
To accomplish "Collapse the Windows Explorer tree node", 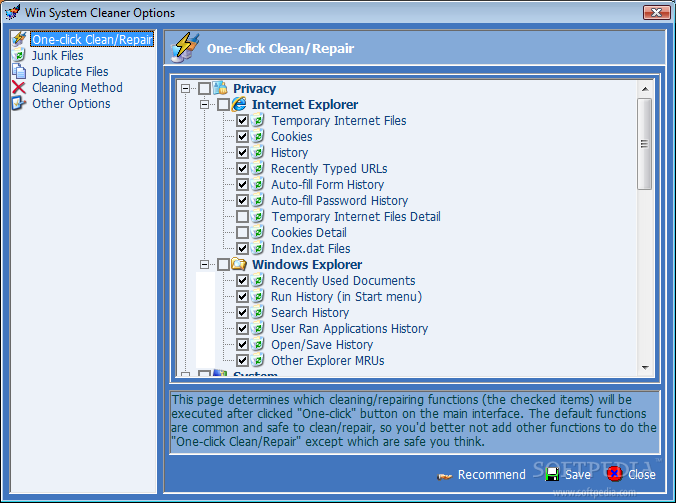I will tap(204, 264).
